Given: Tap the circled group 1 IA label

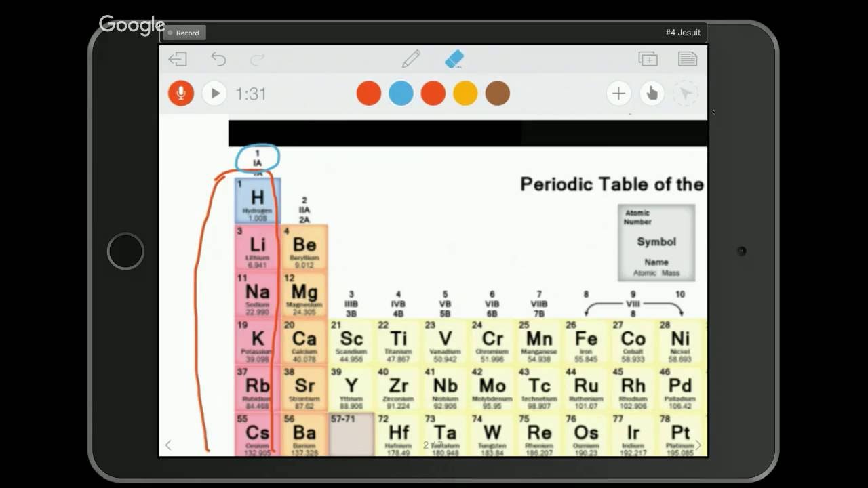Looking at the screenshot, I should (x=258, y=159).
